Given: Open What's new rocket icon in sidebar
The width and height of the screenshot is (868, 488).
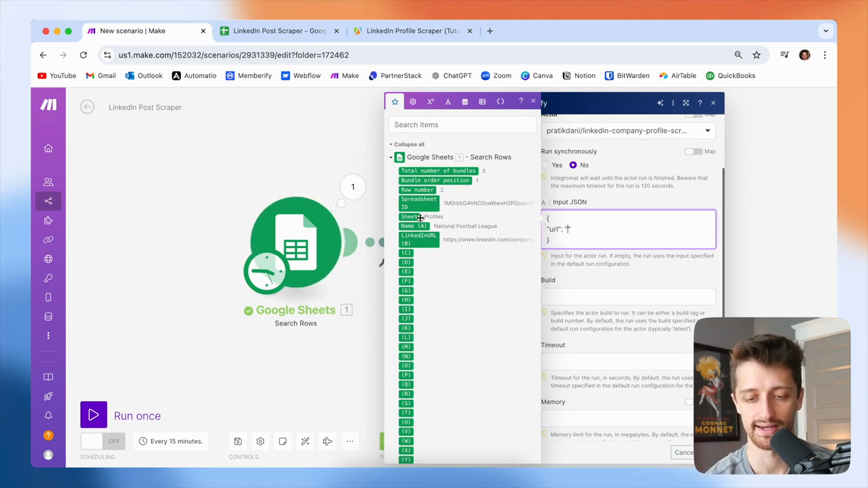Looking at the screenshot, I should point(48,396).
